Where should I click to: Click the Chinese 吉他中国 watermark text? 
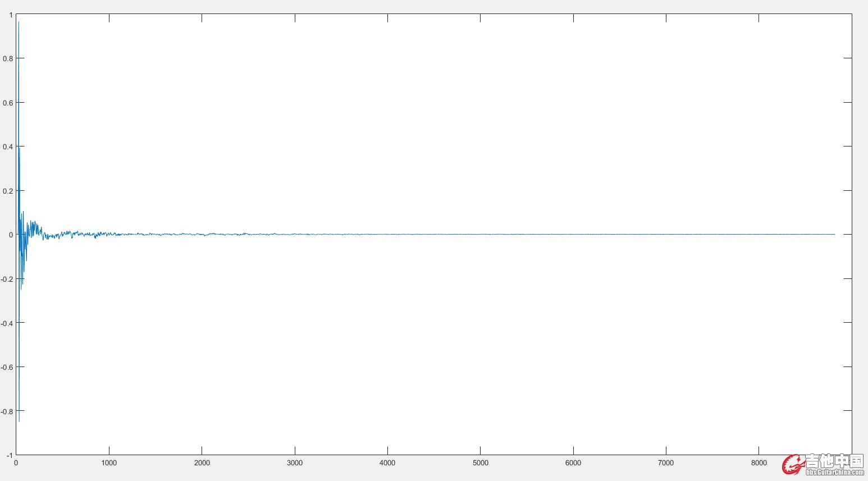[x=835, y=461]
